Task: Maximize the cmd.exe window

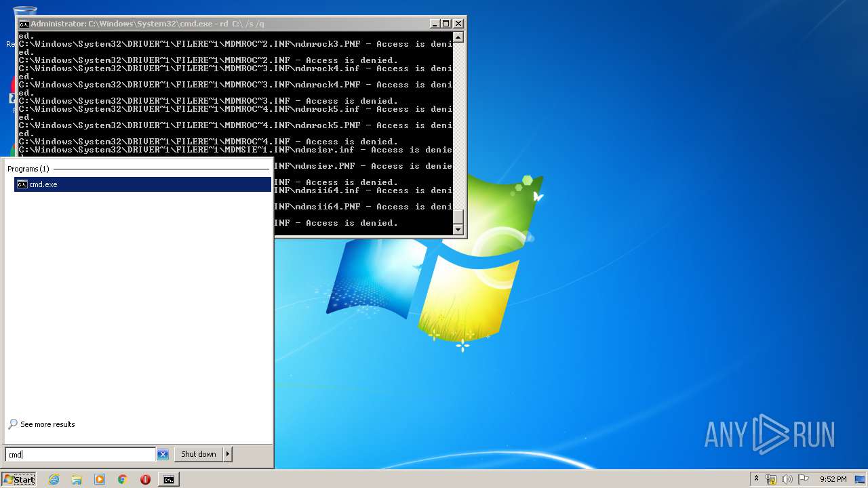Action: pyautogui.click(x=446, y=24)
